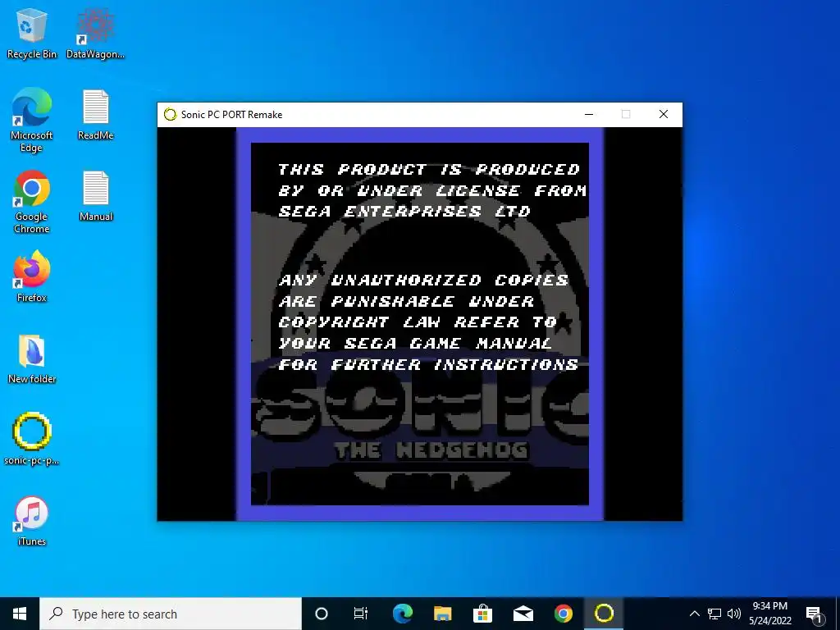Open Microsoft Store from the taskbar
Screen dimensions: 840x630
[482, 614]
